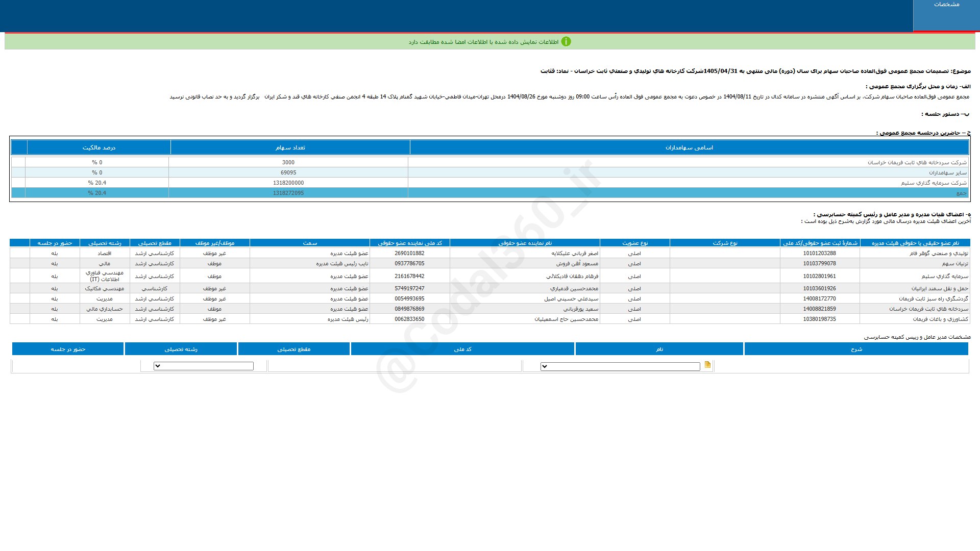Click the رئیس هیئت مدیره position cell

point(348,319)
